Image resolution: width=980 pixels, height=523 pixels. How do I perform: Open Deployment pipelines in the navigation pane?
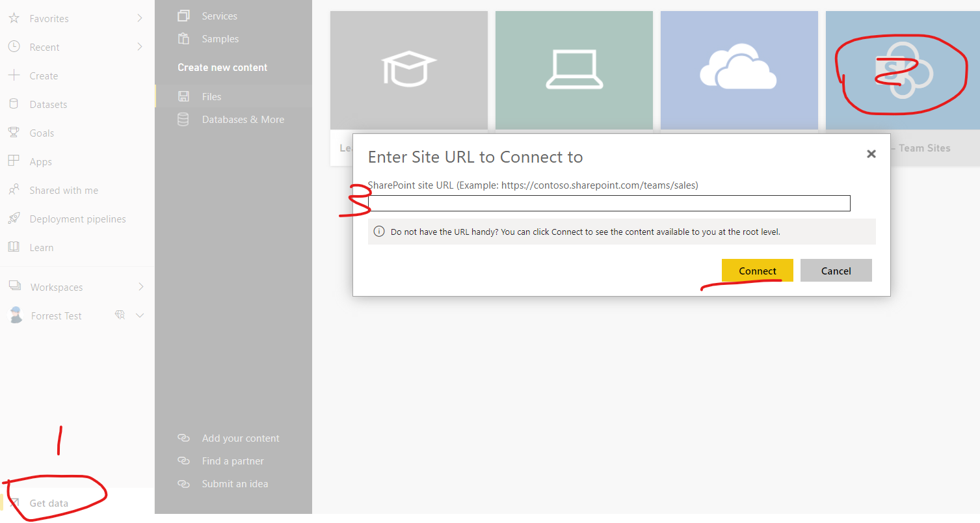coord(77,219)
